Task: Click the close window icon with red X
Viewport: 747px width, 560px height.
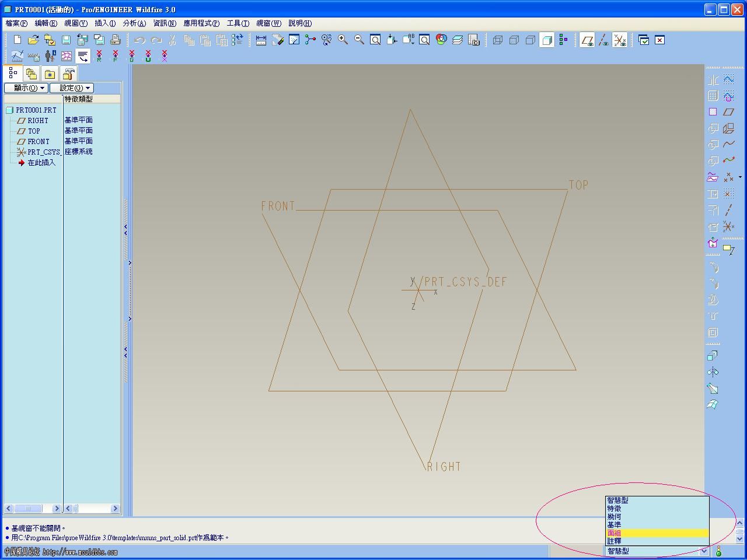Action: coord(659,40)
